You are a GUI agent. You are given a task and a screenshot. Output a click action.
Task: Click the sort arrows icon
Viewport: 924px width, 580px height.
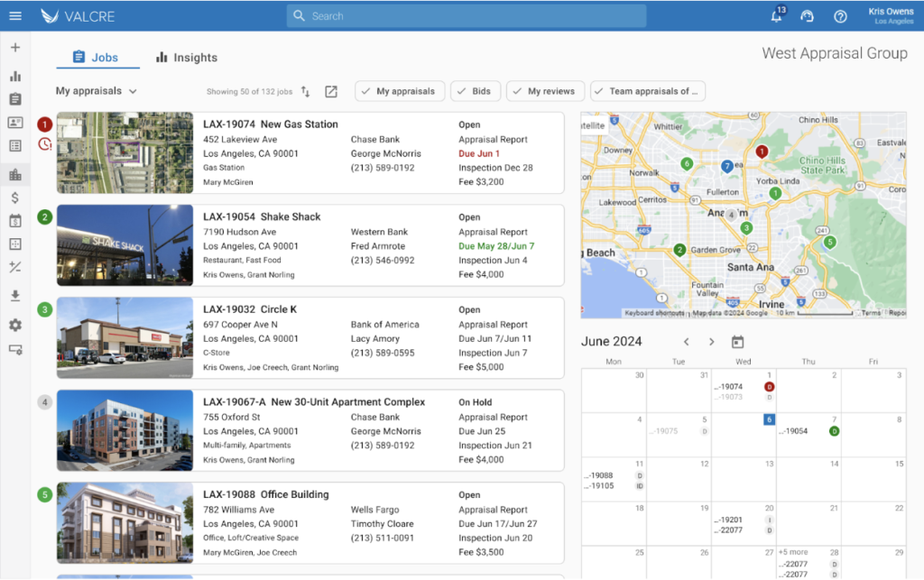(x=305, y=91)
